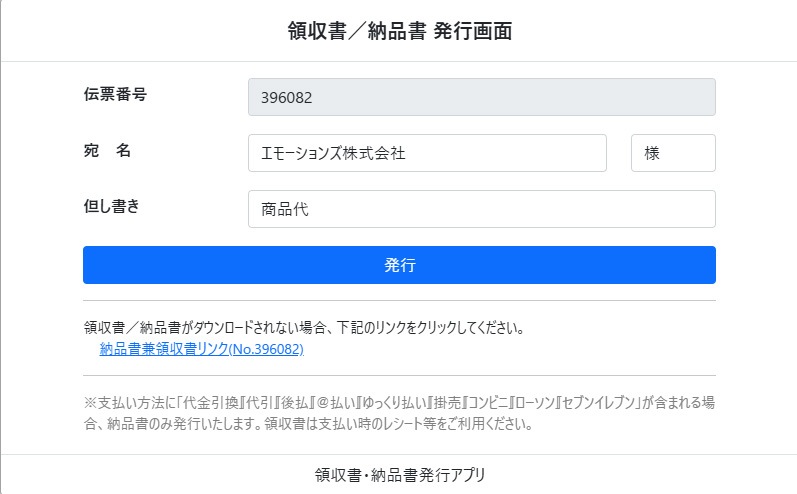The height and width of the screenshot is (494, 797).
Task: Click the greyed-out 伝票番号 field 396082
Action: pyautogui.click(x=481, y=97)
